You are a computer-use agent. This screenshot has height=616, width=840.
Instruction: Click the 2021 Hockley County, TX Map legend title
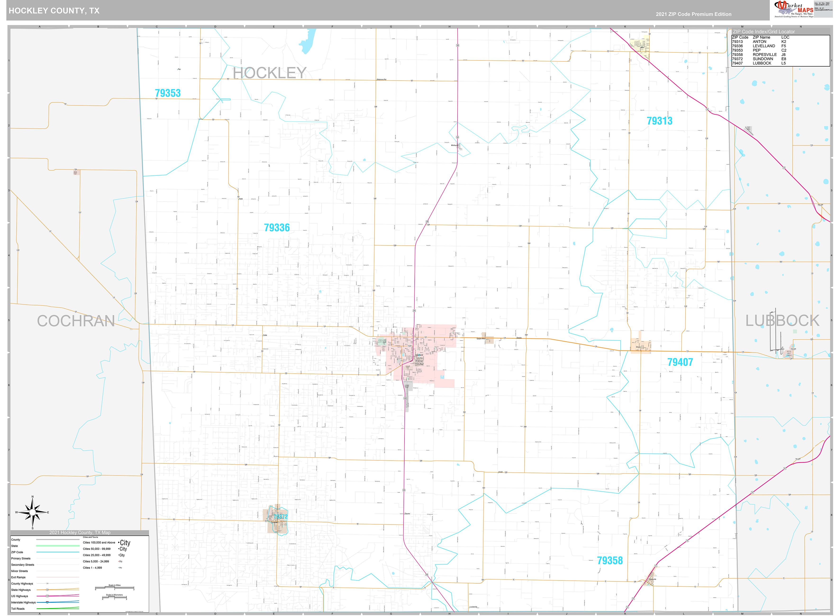pos(80,532)
